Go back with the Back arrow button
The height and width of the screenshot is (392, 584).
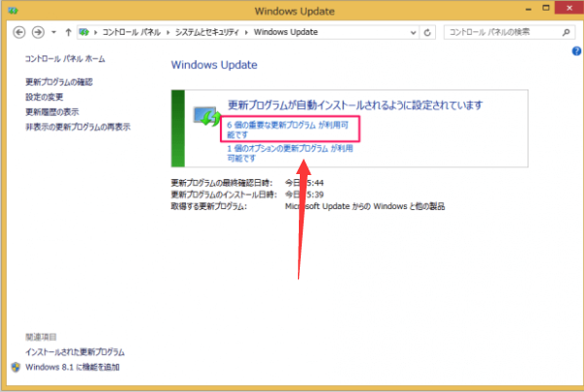pos(19,32)
